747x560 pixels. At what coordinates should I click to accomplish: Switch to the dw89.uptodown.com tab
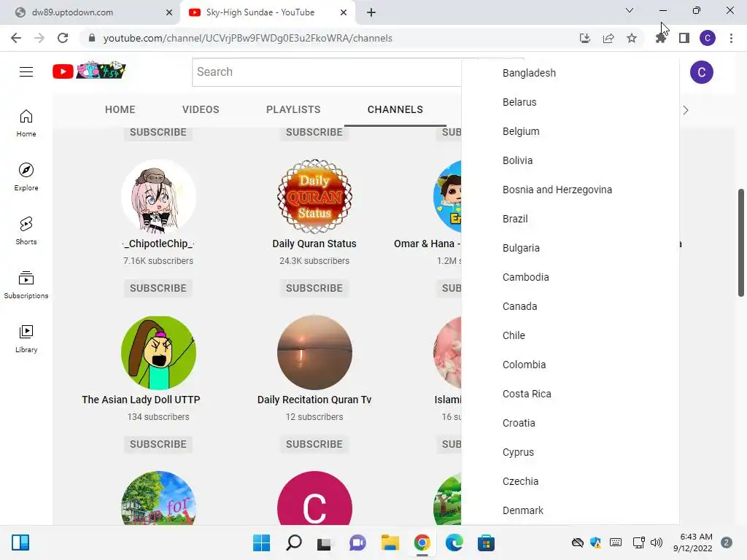coord(90,12)
